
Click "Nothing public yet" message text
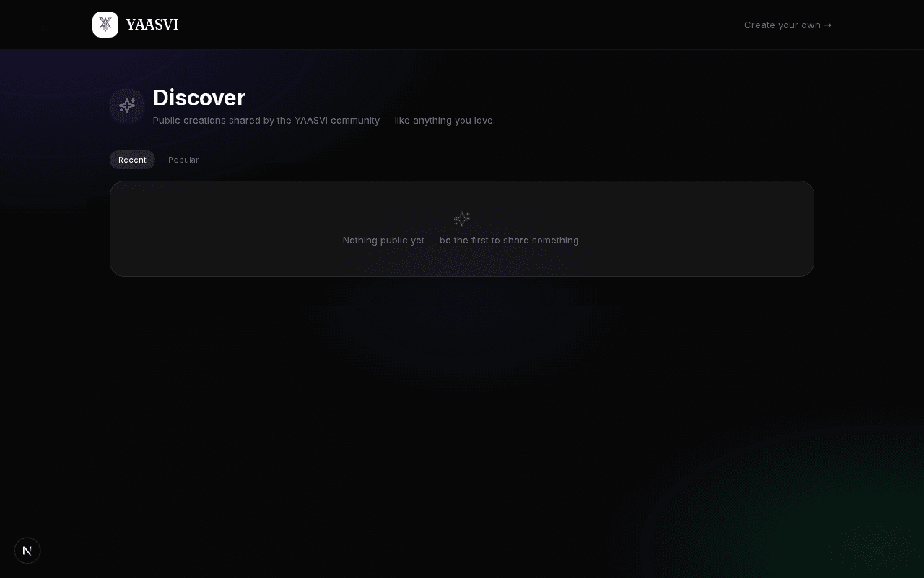click(462, 240)
